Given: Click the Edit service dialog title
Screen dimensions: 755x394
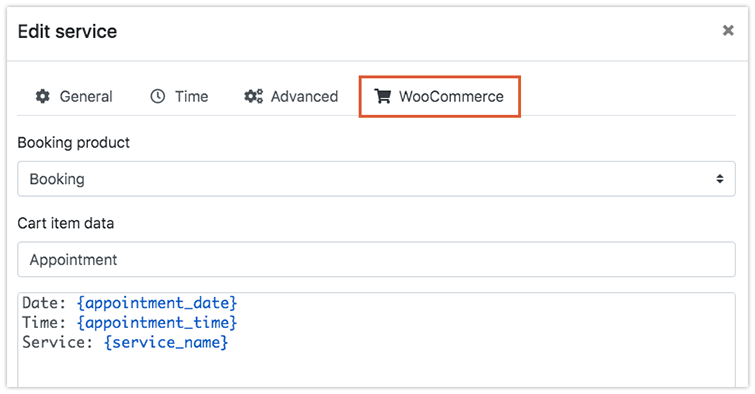Looking at the screenshot, I should coord(67,31).
